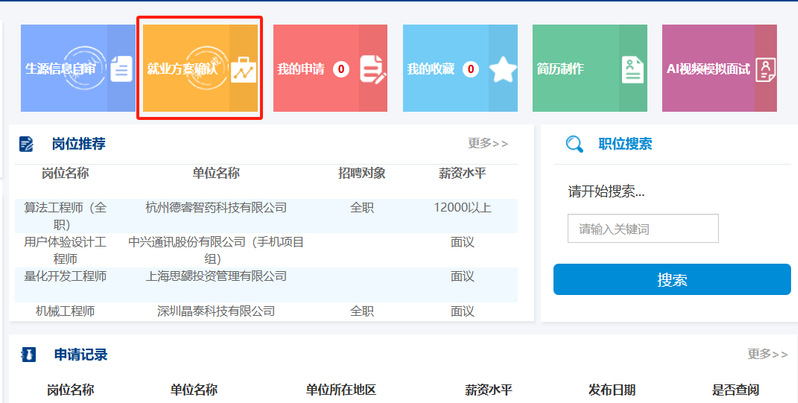Click the 是否查阅 column header
This screenshot has height=403, width=798.
click(735, 390)
